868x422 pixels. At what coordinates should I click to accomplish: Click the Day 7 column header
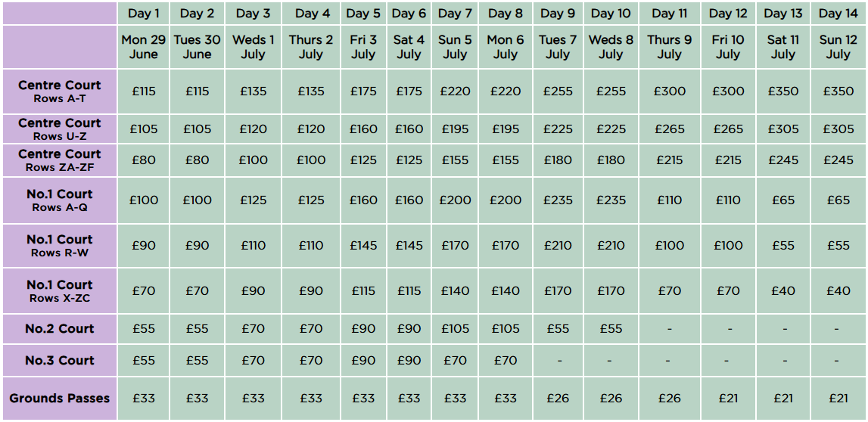(x=455, y=14)
